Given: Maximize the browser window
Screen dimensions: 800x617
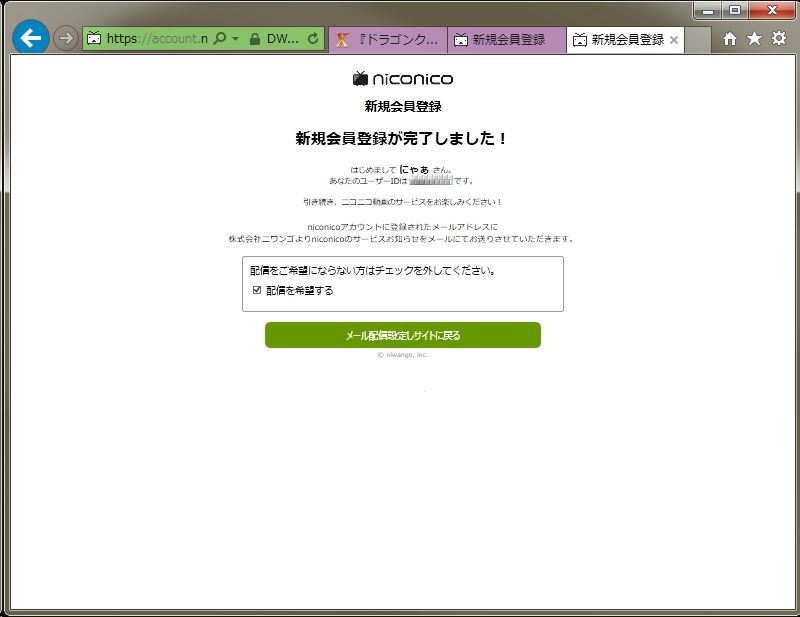Looking at the screenshot, I should (734, 10).
